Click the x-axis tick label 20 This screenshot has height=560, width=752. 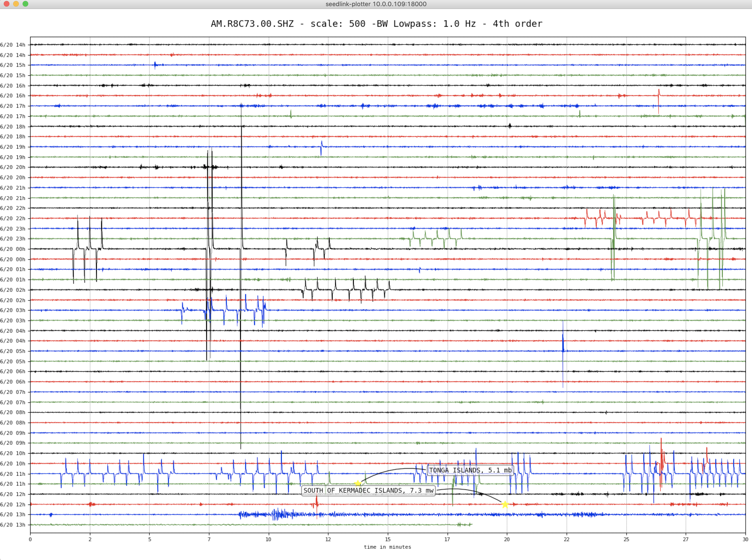(507, 539)
